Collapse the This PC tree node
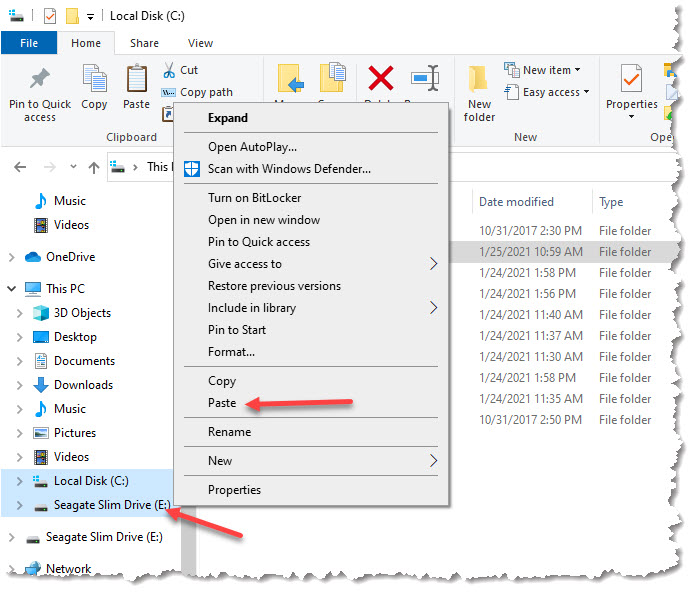 12,289
